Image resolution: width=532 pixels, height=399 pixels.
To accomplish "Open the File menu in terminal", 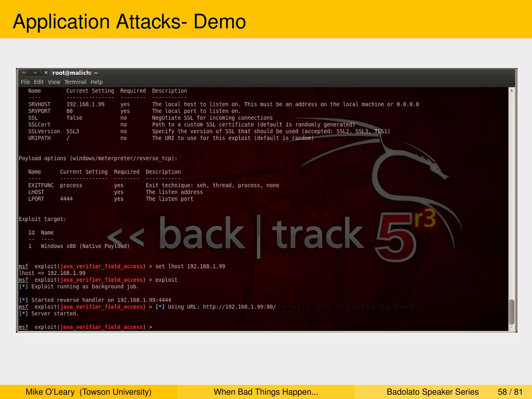I will tap(25, 82).
